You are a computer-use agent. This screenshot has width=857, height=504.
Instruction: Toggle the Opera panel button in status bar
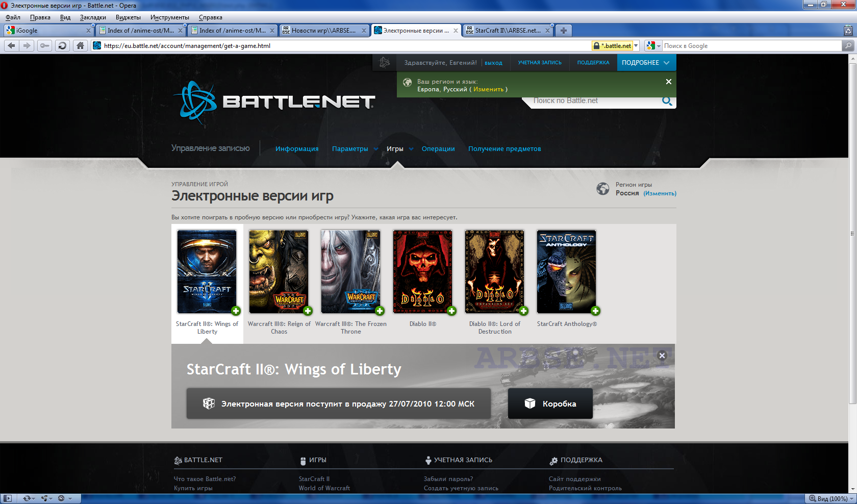click(7, 498)
